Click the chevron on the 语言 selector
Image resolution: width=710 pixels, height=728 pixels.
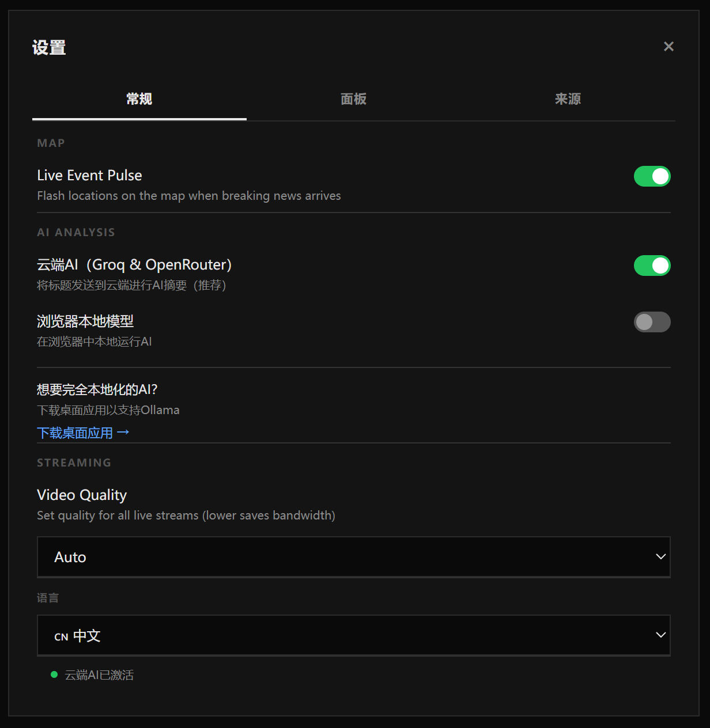click(x=660, y=635)
